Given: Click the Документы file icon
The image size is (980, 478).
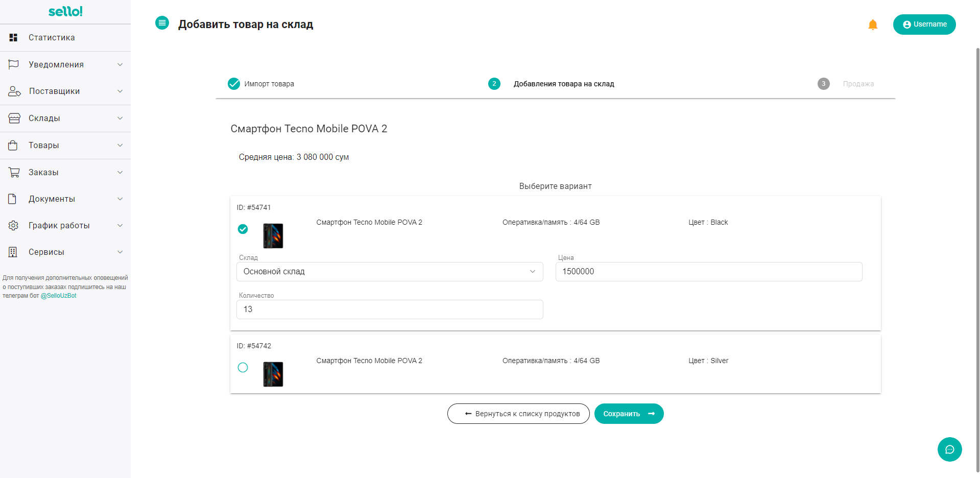Looking at the screenshot, I should (x=12, y=199).
